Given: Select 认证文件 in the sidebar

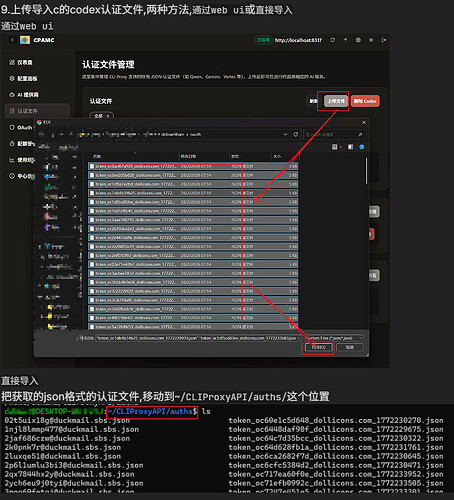Looking at the screenshot, I should pyautogui.click(x=37, y=111).
